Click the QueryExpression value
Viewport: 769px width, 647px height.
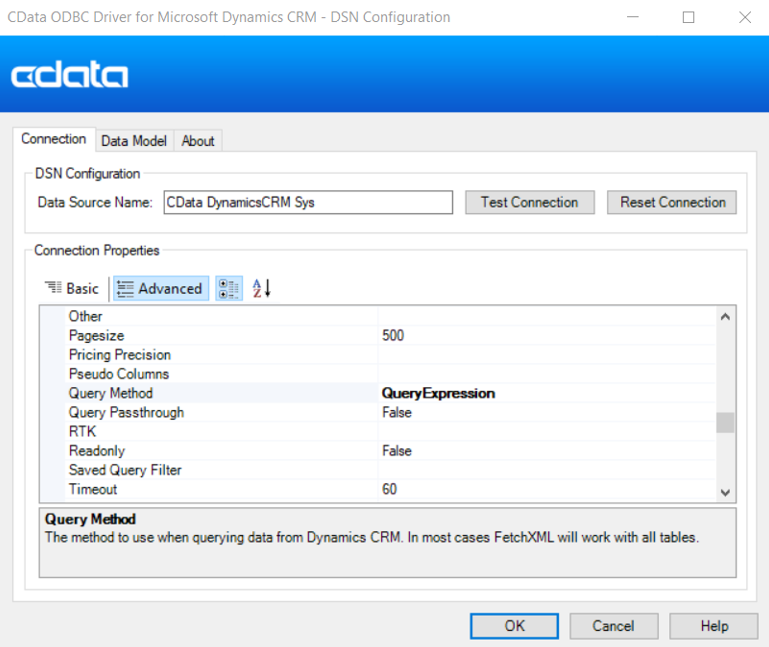click(438, 393)
